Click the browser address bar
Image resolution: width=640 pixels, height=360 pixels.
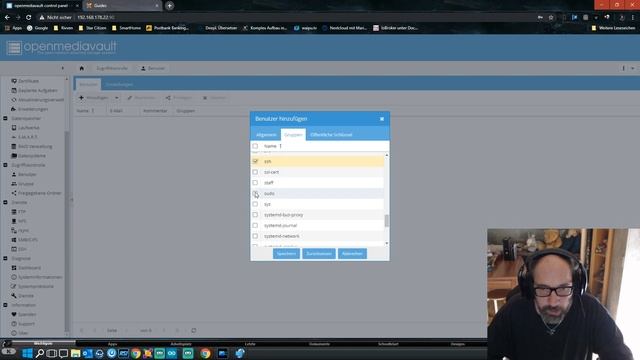point(286,18)
